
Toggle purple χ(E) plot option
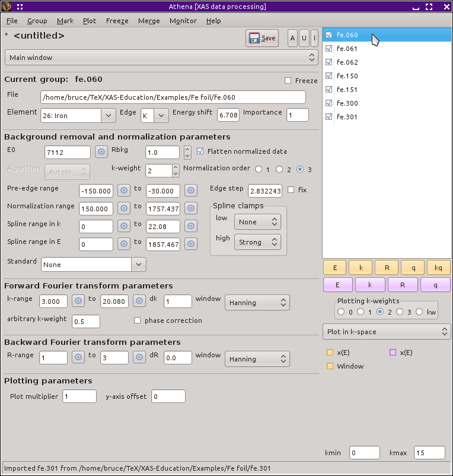[x=393, y=352]
